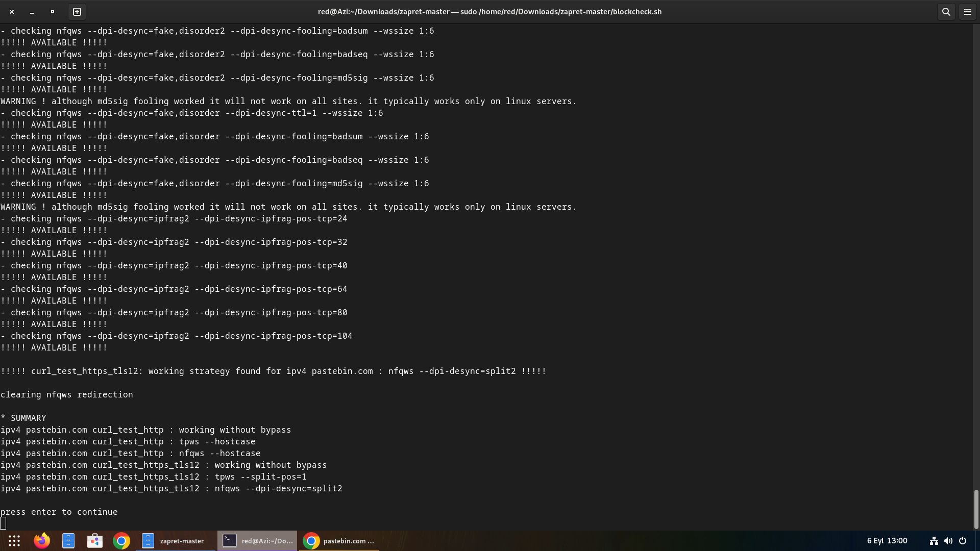Open new terminal tab button
The width and height of the screenshot is (980, 551).
77,12
